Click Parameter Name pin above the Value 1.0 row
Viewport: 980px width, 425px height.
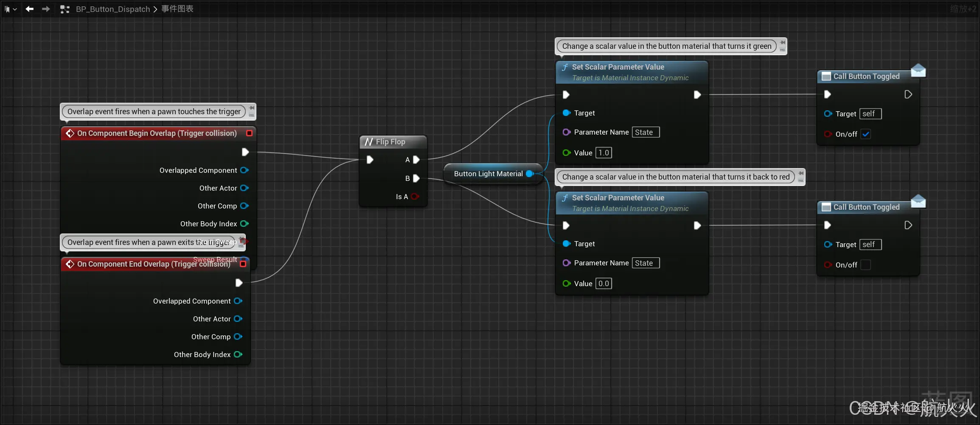click(x=567, y=132)
